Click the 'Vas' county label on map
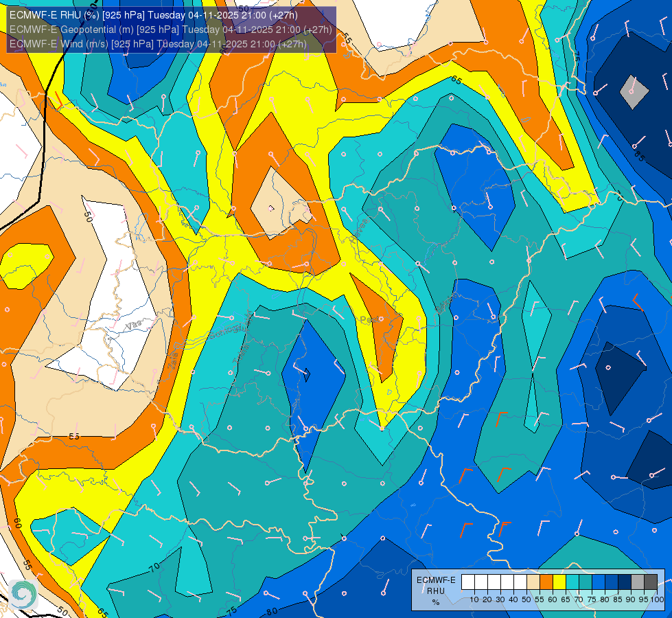 134,325
